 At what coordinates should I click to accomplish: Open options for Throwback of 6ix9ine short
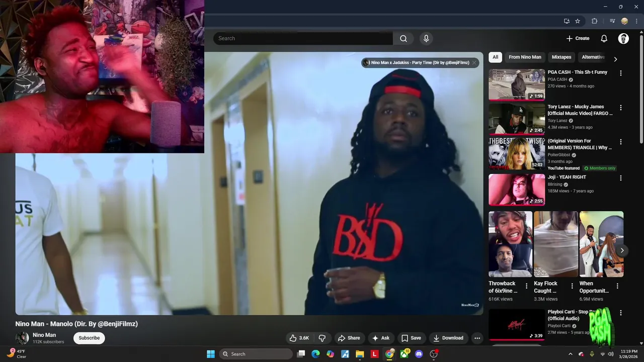(x=526, y=286)
